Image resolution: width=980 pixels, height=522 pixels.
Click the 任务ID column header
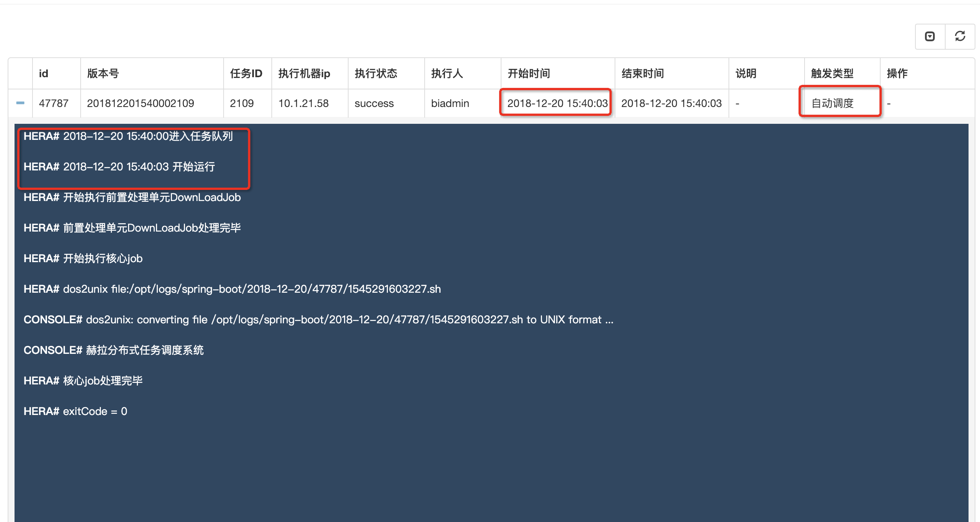coord(246,73)
